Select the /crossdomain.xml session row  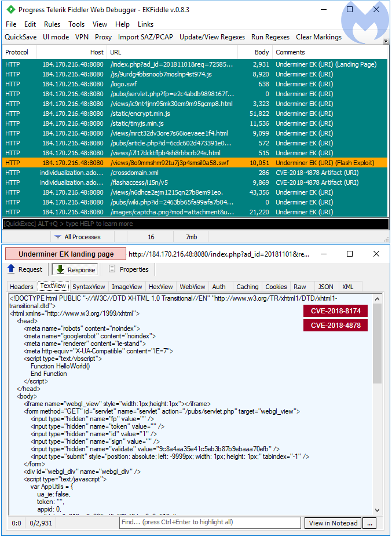pyautogui.click(x=195, y=173)
